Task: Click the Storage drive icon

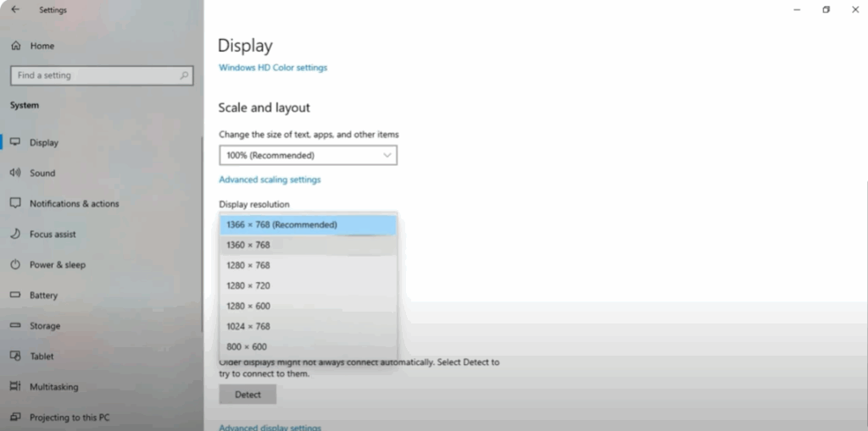Action: 15,325
